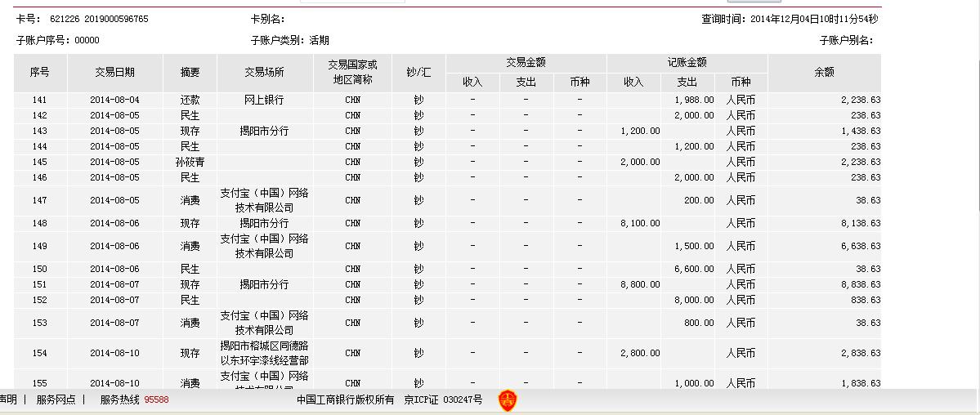Click the 摘要 column header
This screenshot has width=980, height=415.
(190, 73)
